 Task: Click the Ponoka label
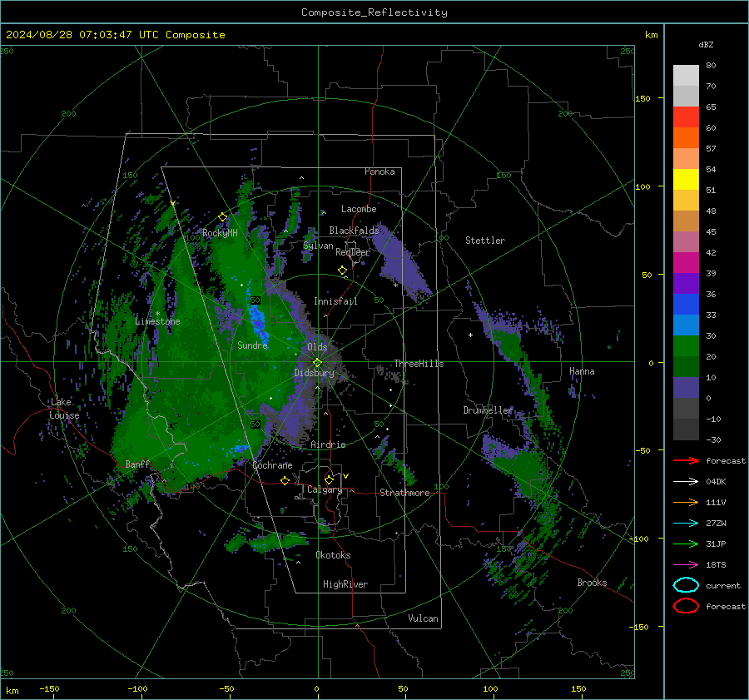[379, 171]
